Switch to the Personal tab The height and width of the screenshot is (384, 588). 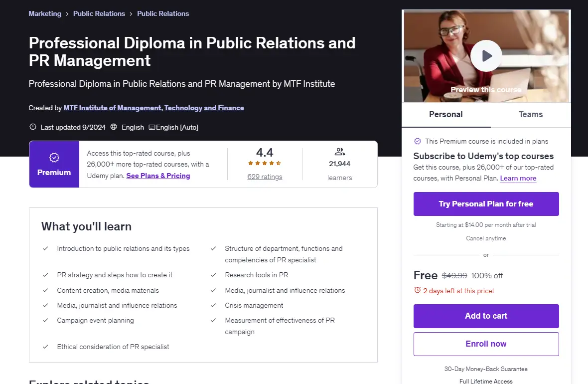point(446,115)
